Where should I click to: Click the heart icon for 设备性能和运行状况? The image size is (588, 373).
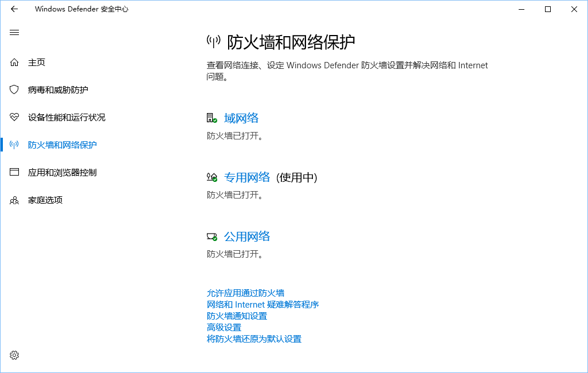tap(14, 117)
